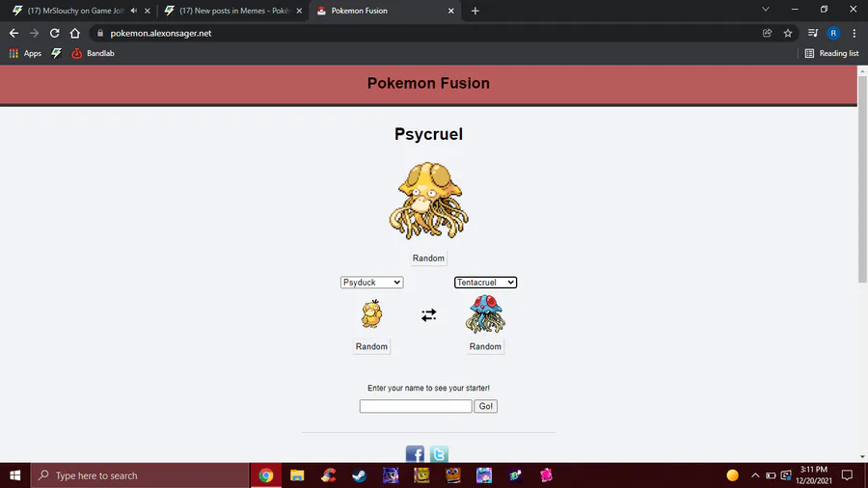Open Steam from the taskbar
The height and width of the screenshot is (488, 868).
360,475
